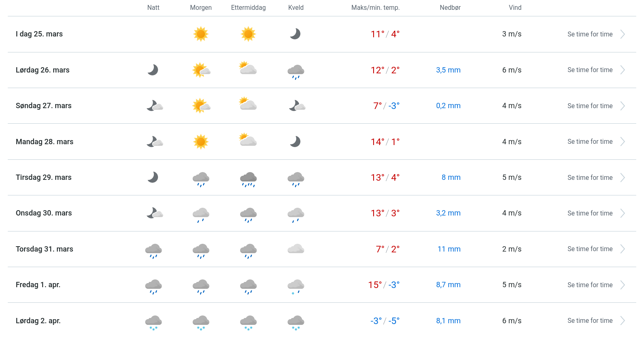Image resolution: width=644 pixels, height=338 pixels.
Task: Open 'Se time for time' for Fredag 1. apr.
Action: click(590, 285)
